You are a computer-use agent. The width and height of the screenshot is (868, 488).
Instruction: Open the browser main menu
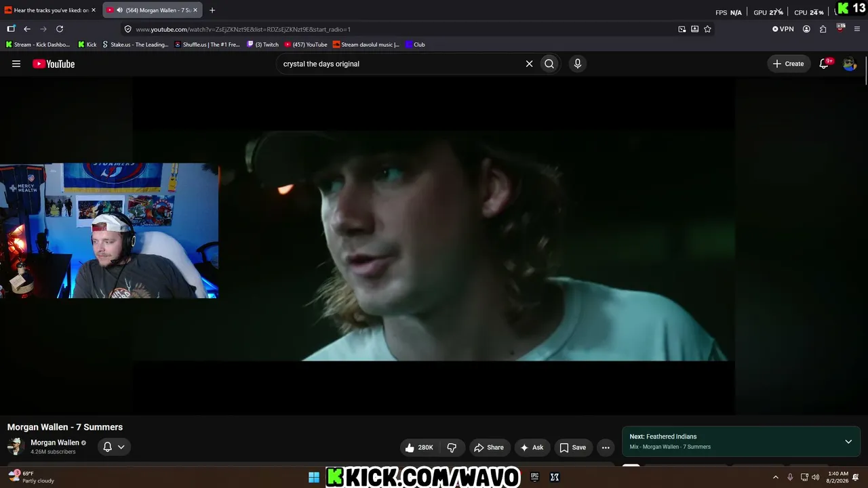[857, 29]
